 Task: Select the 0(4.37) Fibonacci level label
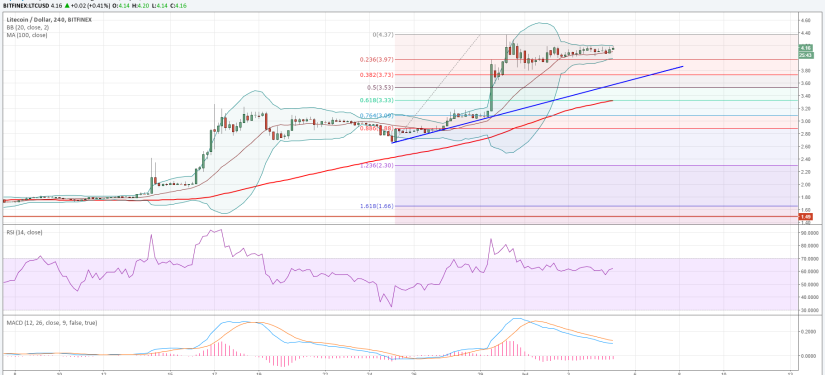click(383, 35)
